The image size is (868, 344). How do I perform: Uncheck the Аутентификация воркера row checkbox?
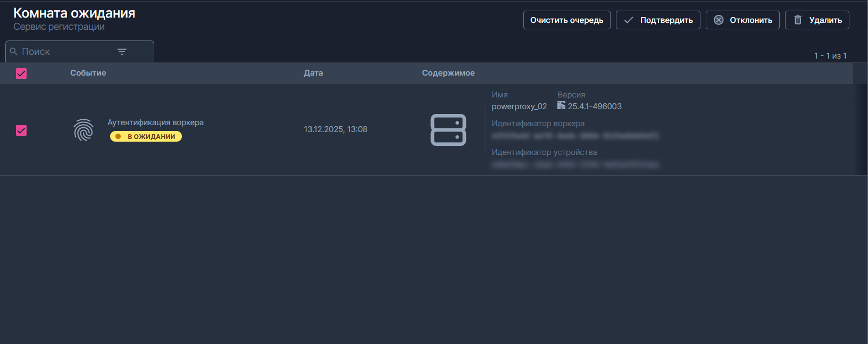click(x=21, y=130)
